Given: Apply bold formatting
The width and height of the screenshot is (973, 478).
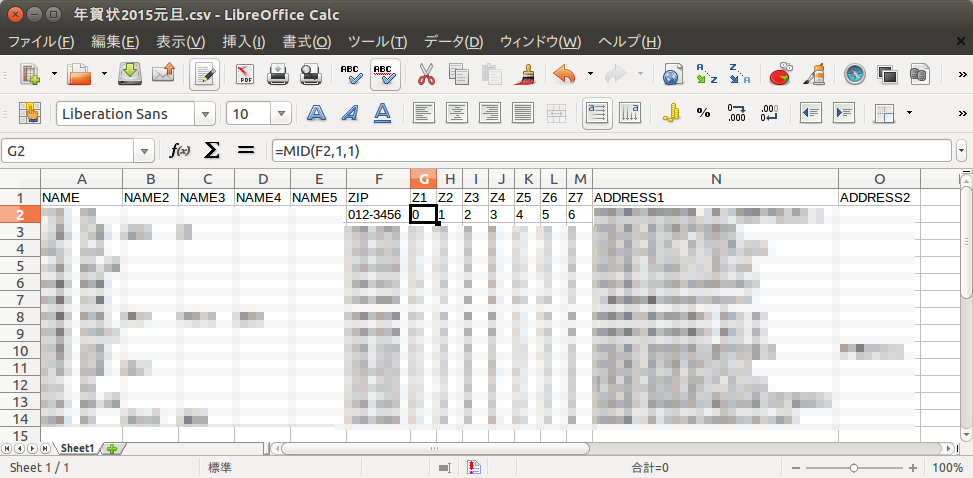Looking at the screenshot, I should tap(317, 113).
